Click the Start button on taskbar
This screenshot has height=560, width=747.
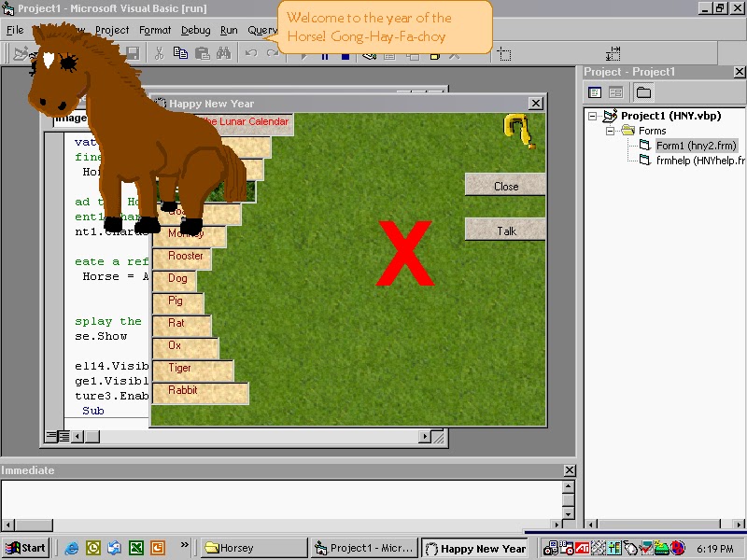(x=26, y=548)
